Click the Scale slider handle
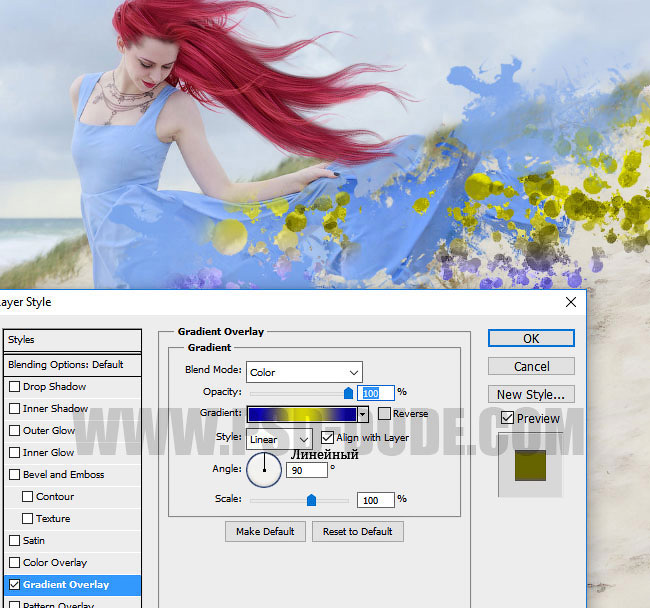650x608 pixels. coord(311,500)
